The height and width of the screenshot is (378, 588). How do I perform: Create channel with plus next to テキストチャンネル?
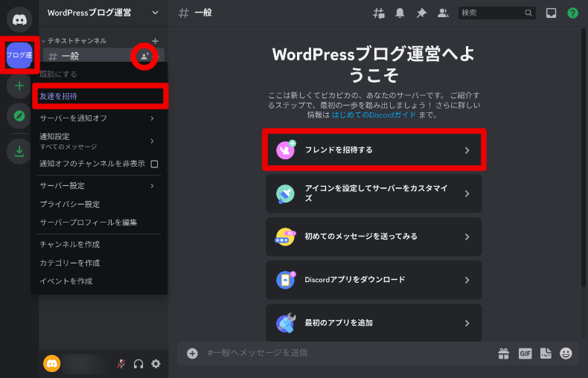pyautogui.click(x=156, y=41)
